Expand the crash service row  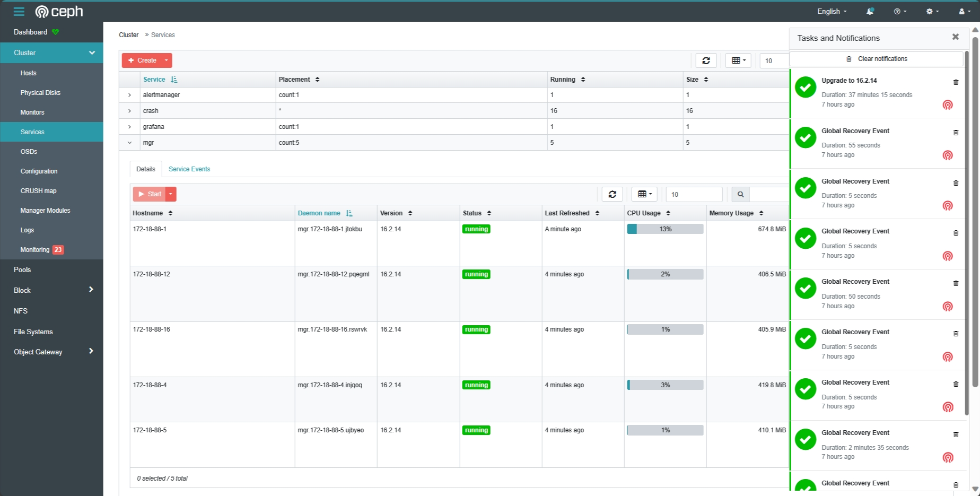(129, 111)
